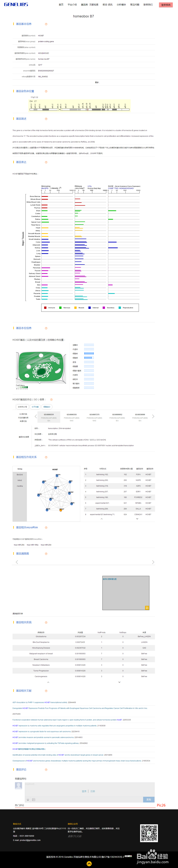Click the yellow back-to-top arrow icon
178x868 pixels.
pos(89,864)
